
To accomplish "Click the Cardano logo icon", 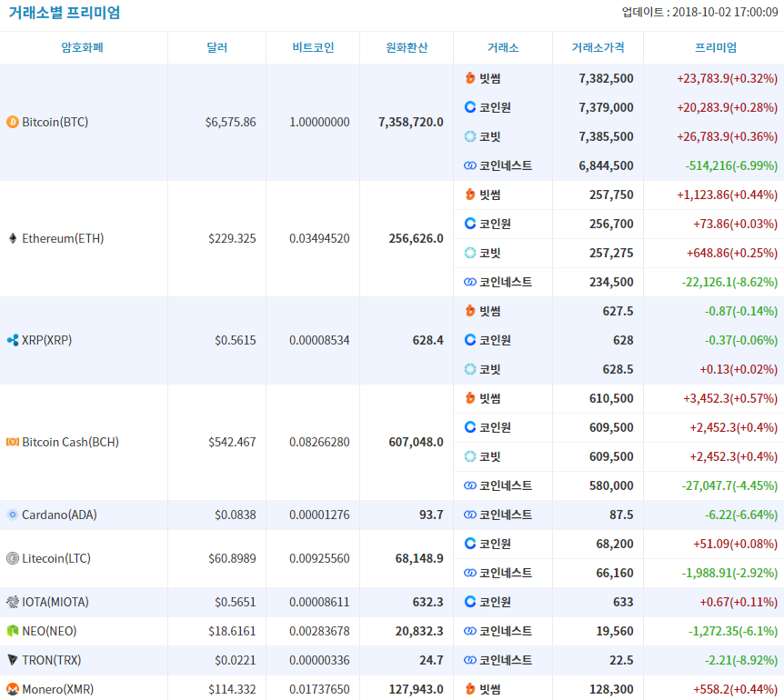I will pos(13,515).
